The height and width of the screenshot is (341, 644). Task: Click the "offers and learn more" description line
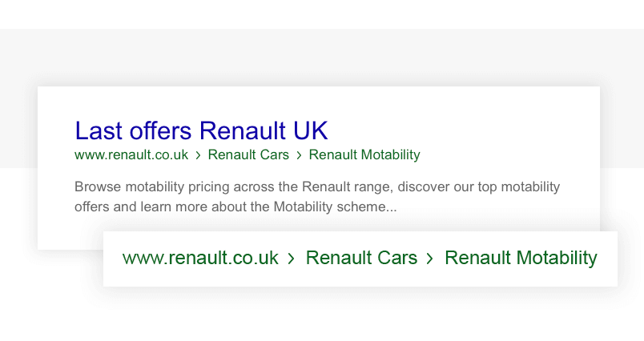(x=235, y=207)
